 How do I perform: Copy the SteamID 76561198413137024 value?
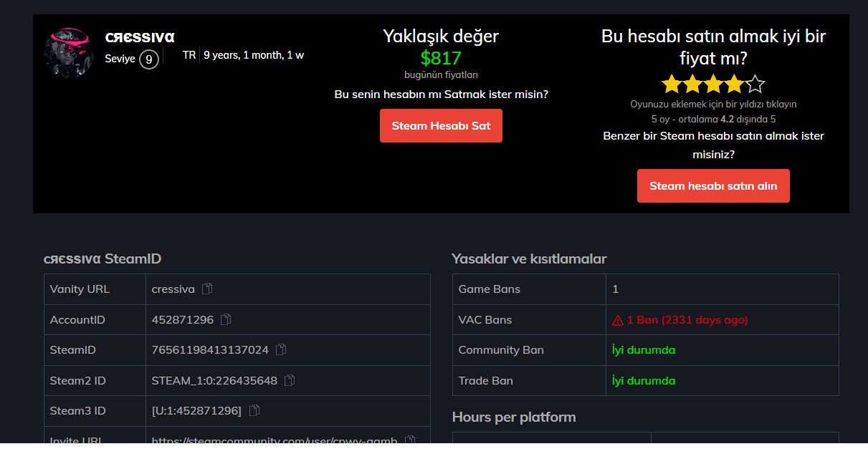click(x=281, y=349)
